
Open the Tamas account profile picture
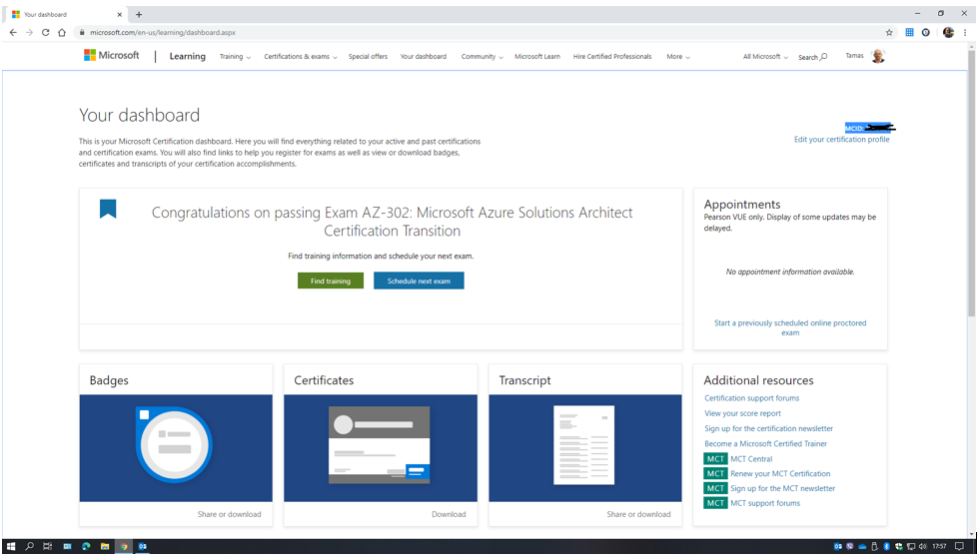[x=878, y=56]
